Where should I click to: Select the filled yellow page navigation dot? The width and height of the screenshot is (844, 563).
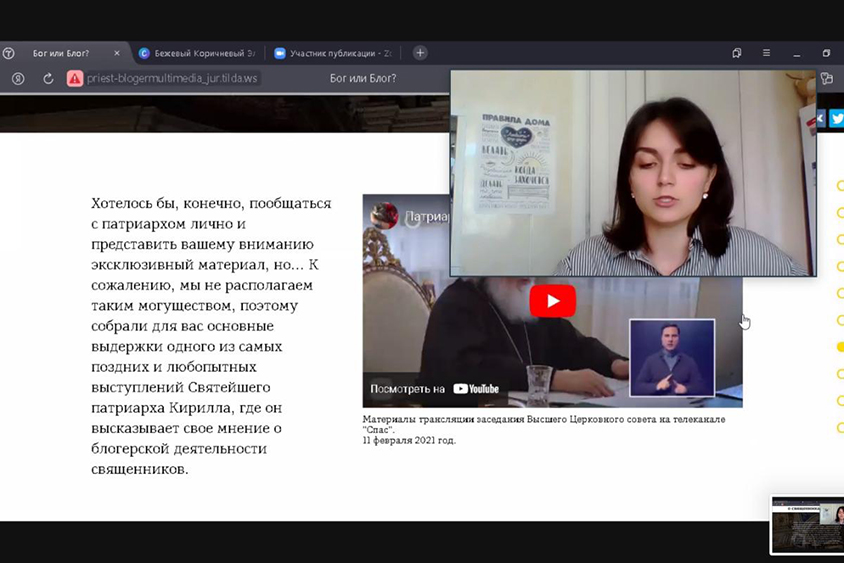coord(840,347)
